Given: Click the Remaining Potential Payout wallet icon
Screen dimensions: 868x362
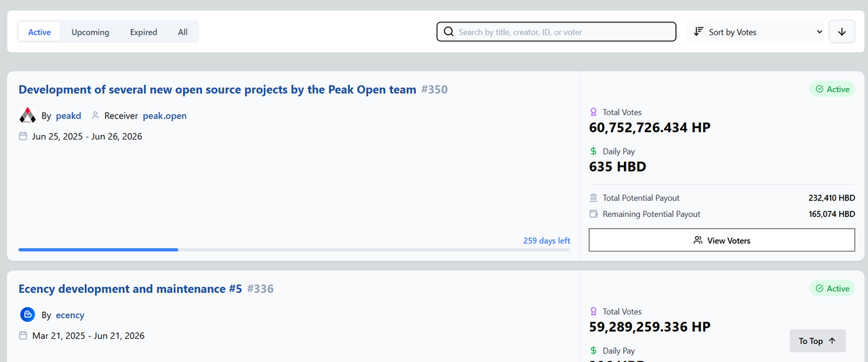Looking at the screenshot, I should pyautogui.click(x=594, y=214).
